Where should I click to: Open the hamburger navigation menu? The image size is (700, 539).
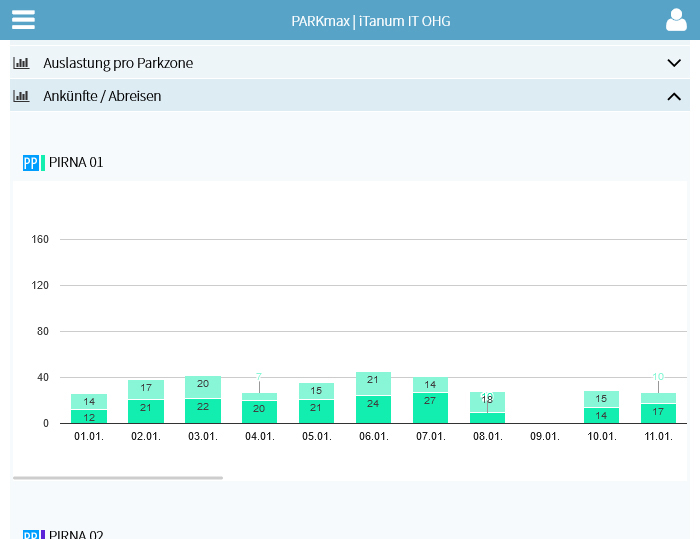pyautogui.click(x=23, y=20)
